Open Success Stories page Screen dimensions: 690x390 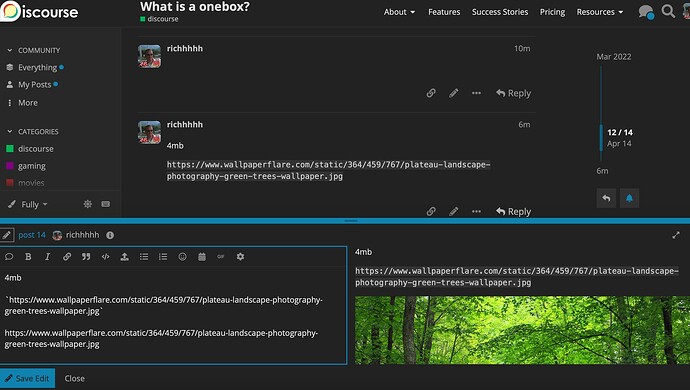tap(500, 12)
